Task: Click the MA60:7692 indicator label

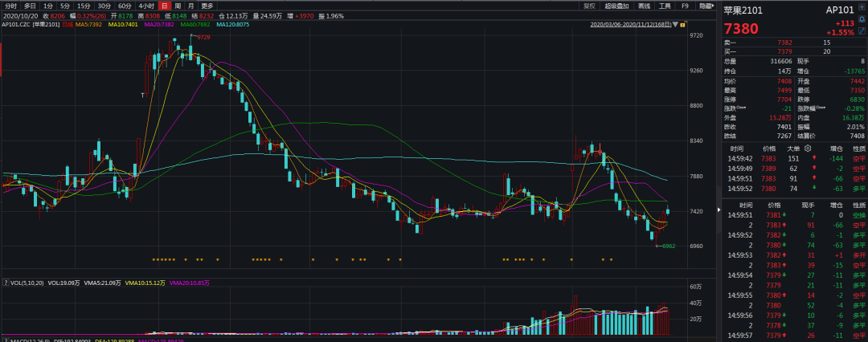Action: click(194, 25)
